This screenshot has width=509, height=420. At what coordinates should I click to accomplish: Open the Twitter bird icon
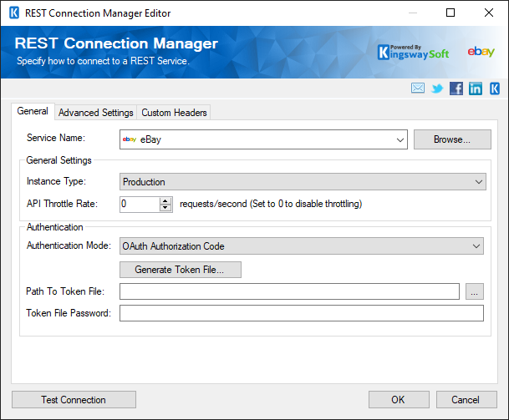pos(437,89)
